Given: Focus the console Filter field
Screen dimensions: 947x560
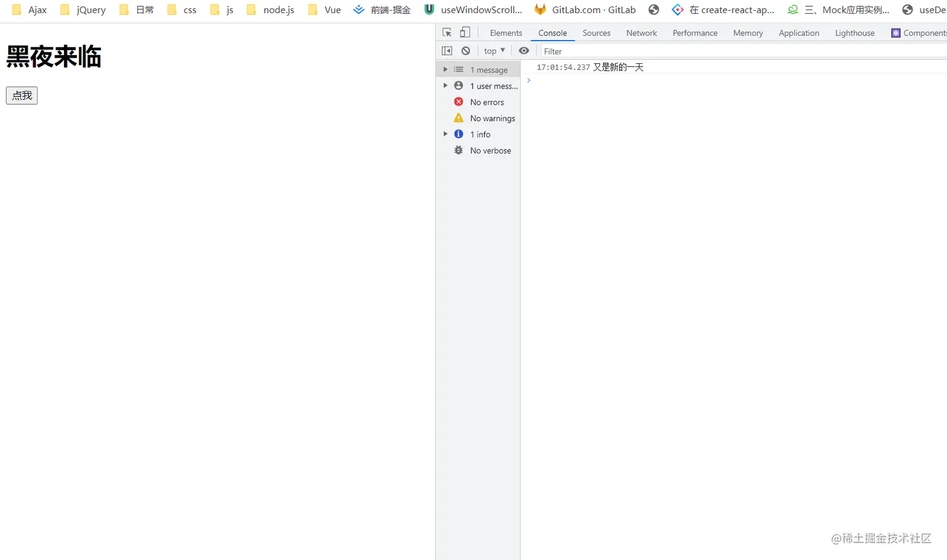Looking at the screenshot, I should (742, 51).
